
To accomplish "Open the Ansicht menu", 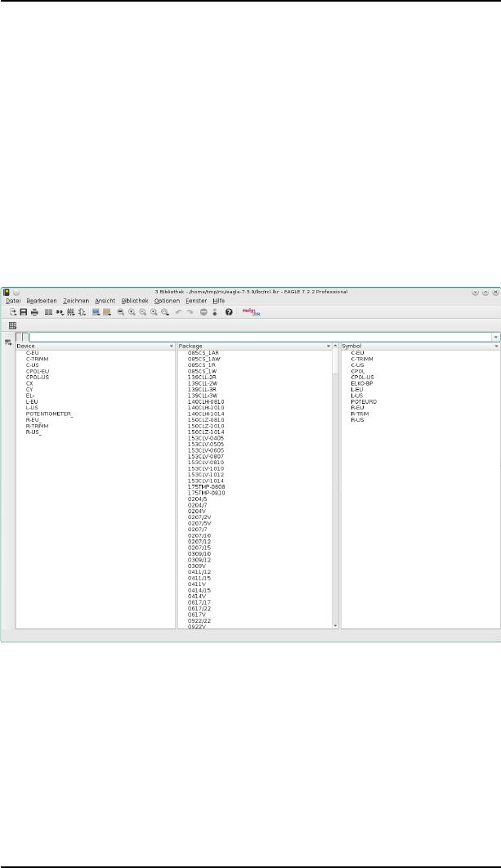I will (x=105, y=301).
